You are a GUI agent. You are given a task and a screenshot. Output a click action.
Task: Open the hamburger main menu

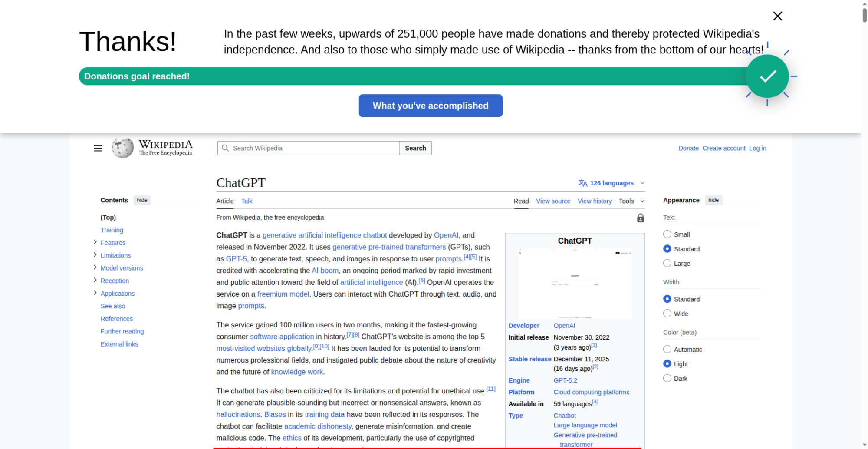coord(98,148)
